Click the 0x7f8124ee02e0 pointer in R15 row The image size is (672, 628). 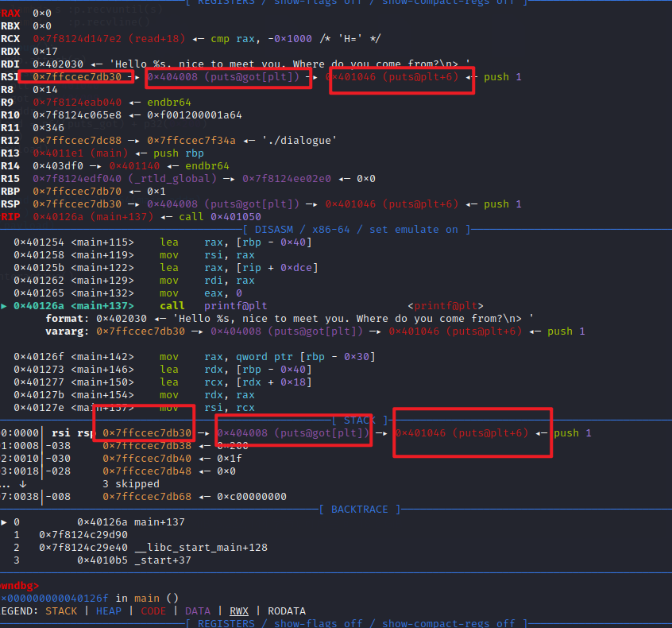[287, 178]
